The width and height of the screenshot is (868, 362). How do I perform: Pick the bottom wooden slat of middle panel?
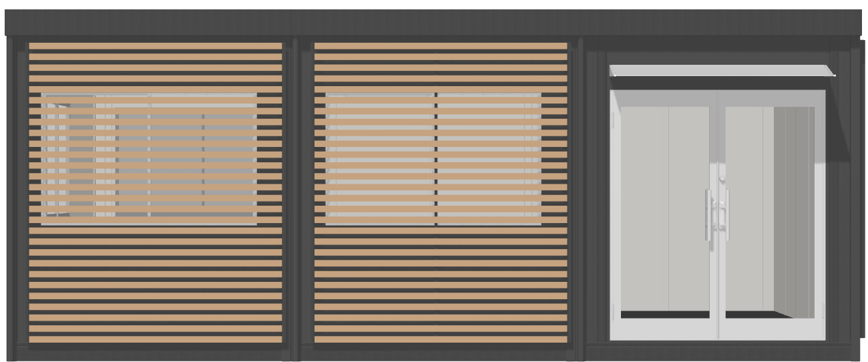tap(441, 339)
